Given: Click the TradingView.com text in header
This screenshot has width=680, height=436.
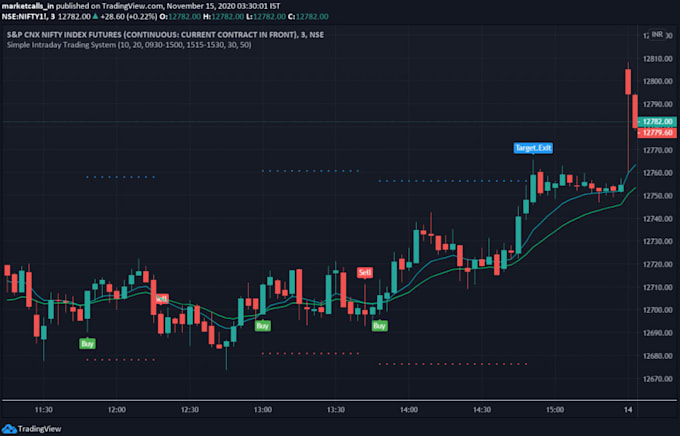Looking at the screenshot, I should coord(132,6).
